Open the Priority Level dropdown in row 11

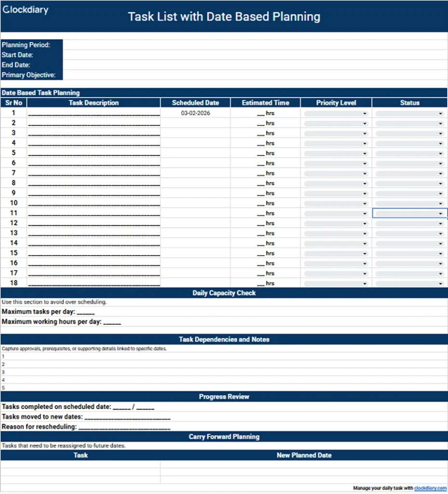pos(336,214)
